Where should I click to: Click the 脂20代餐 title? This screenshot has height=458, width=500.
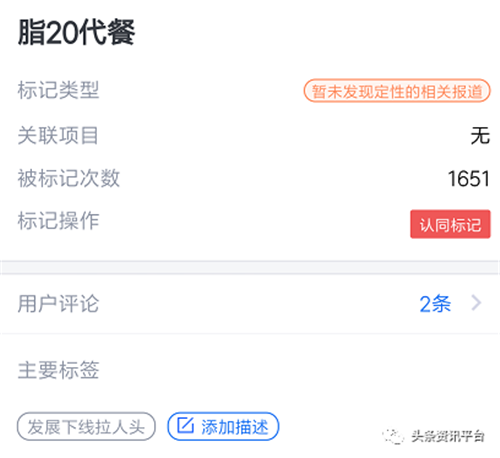[x=76, y=32]
